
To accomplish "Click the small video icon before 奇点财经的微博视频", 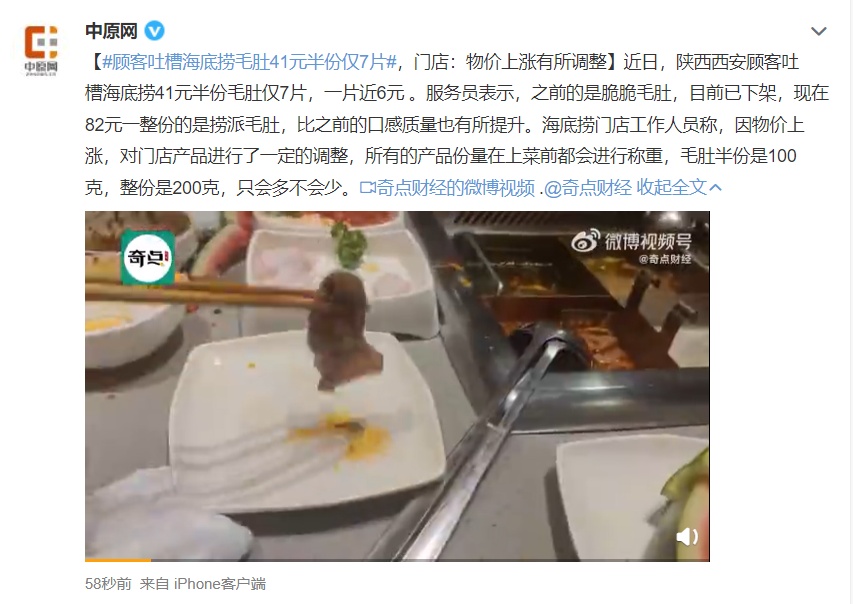I will [368, 188].
